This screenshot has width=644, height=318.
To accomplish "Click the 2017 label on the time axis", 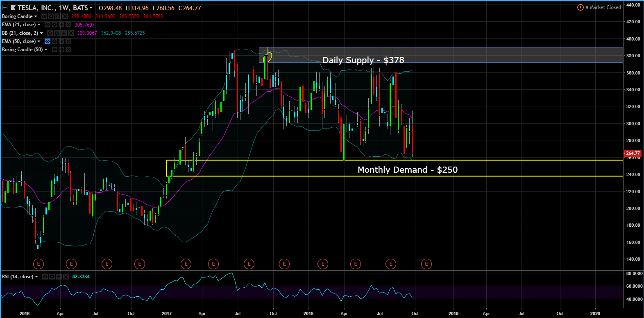I will pos(167,313).
